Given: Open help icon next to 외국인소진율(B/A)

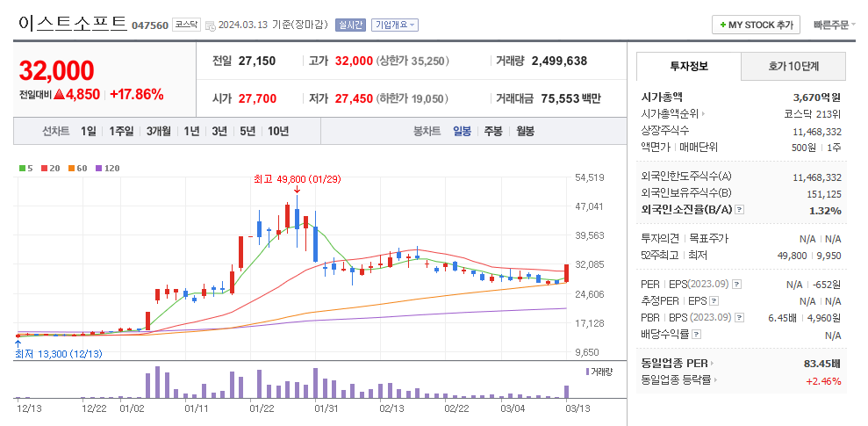Looking at the screenshot, I should (x=740, y=210).
